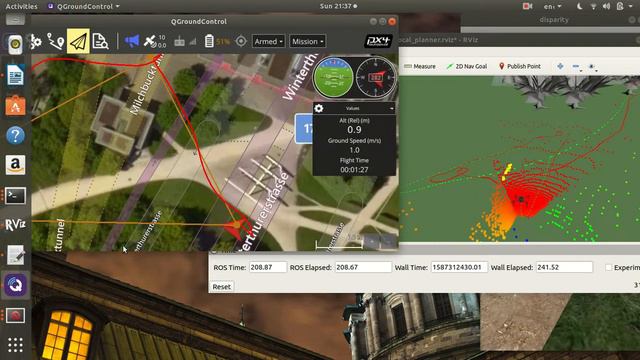Expand the Values panel dropdown arrow
The image size is (640, 360).
392,109
